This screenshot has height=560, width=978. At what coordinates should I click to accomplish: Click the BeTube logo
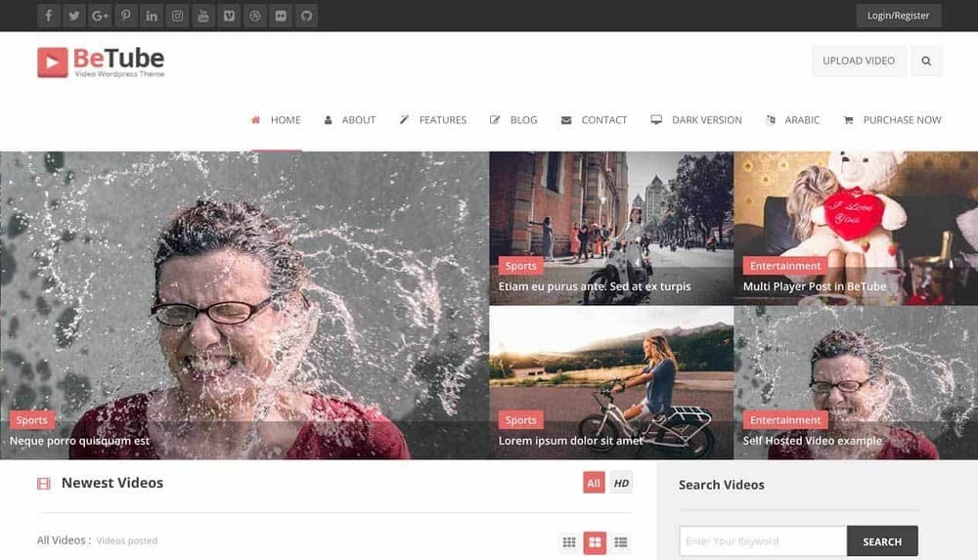click(101, 62)
